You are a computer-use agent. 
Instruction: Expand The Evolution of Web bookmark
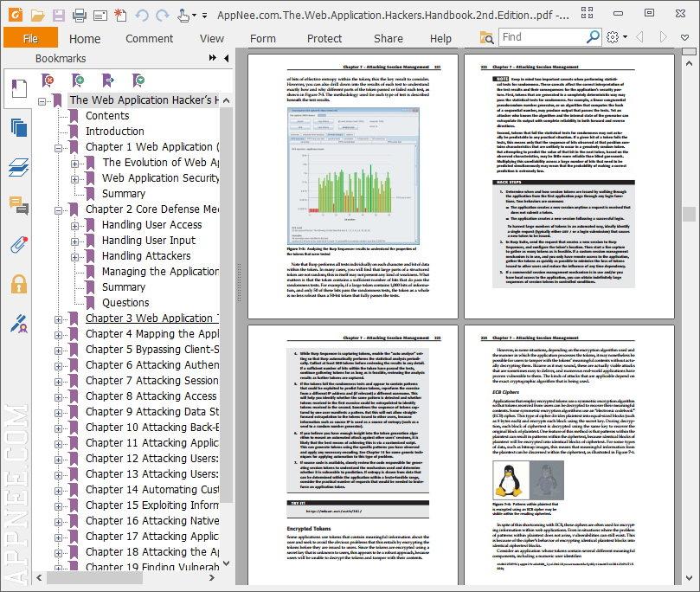[x=75, y=164]
